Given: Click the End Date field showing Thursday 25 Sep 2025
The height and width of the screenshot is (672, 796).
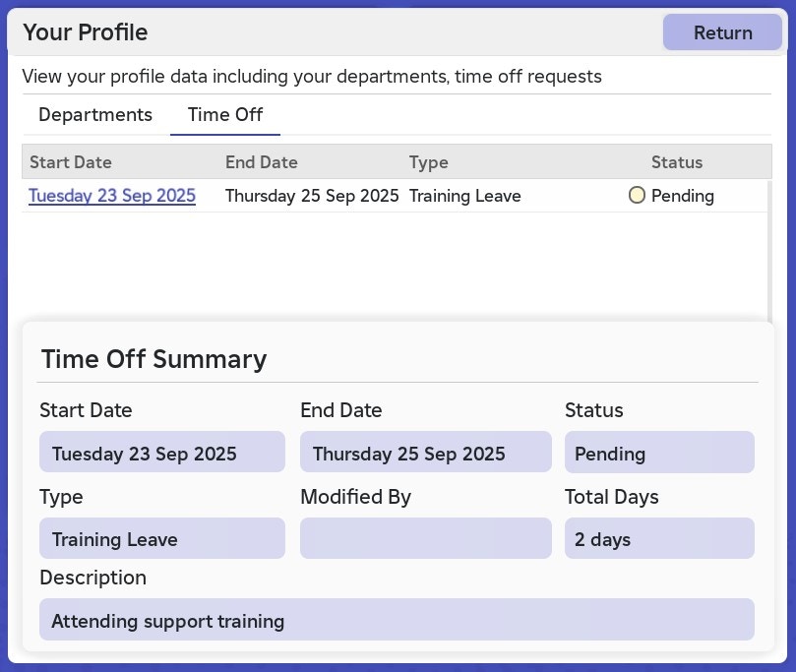Looking at the screenshot, I should (x=426, y=453).
